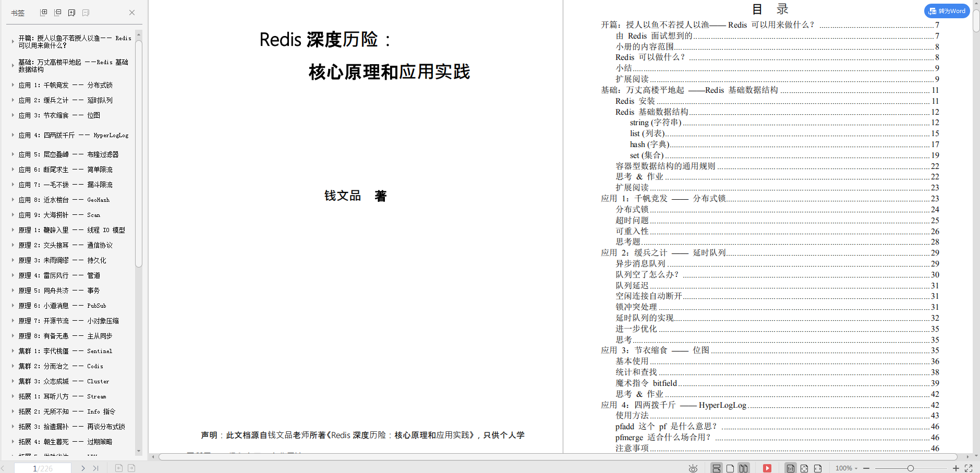
Task: Open bookmark 原理 7: 开源节流 小对象压缩
Action: pyautogui.click(x=68, y=321)
